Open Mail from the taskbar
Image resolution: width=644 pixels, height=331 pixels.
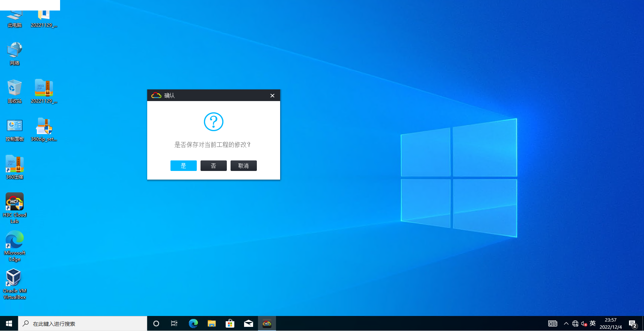(x=249, y=323)
